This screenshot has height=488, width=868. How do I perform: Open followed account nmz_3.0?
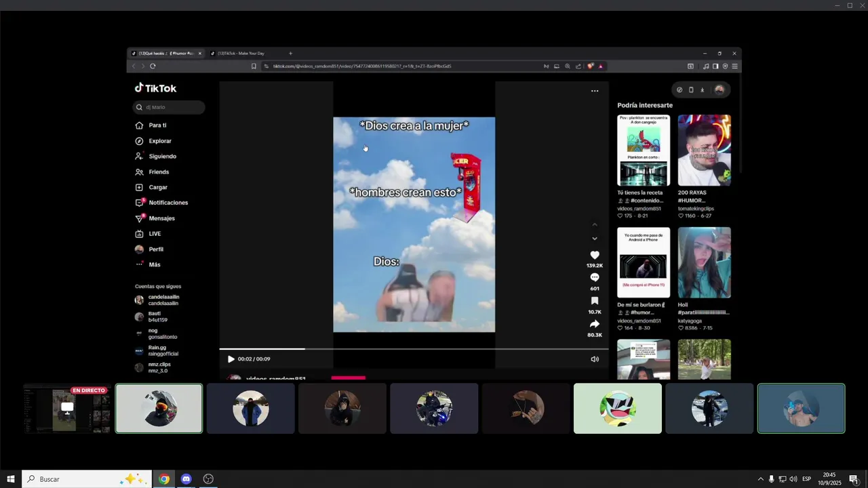tap(153, 368)
